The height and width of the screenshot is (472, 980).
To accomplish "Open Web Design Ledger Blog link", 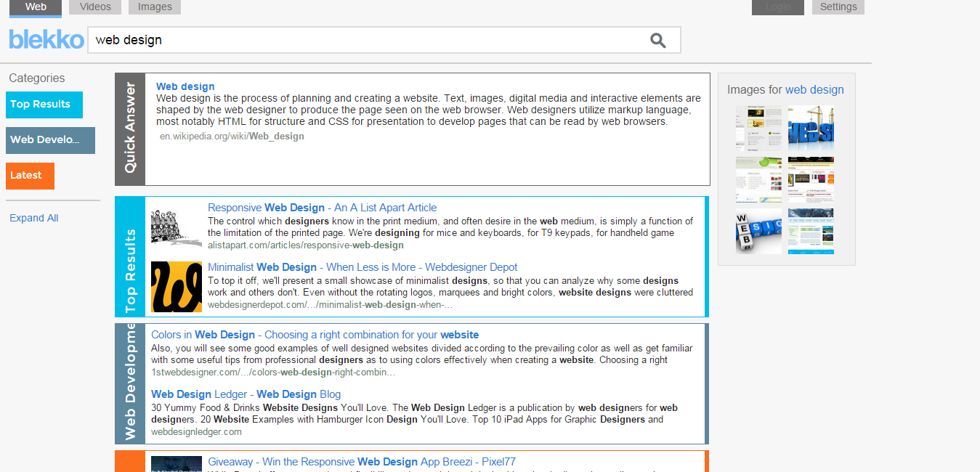I will pos(246,394).
